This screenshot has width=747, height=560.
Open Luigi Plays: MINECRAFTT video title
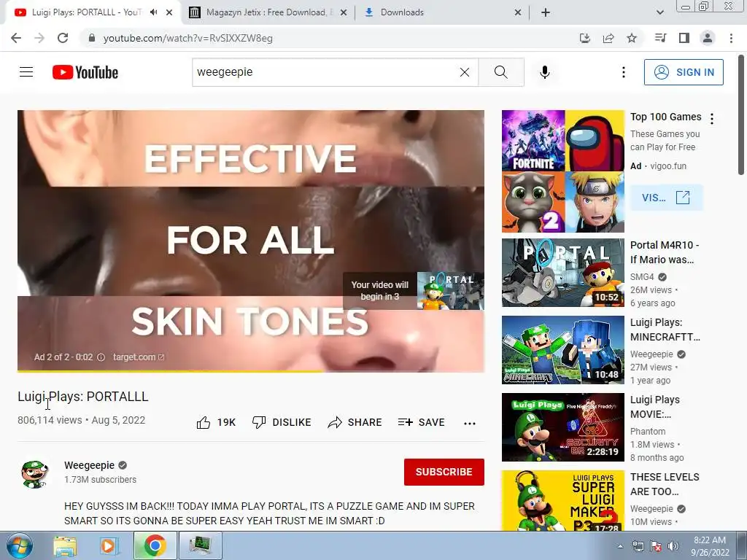[665, 330]
